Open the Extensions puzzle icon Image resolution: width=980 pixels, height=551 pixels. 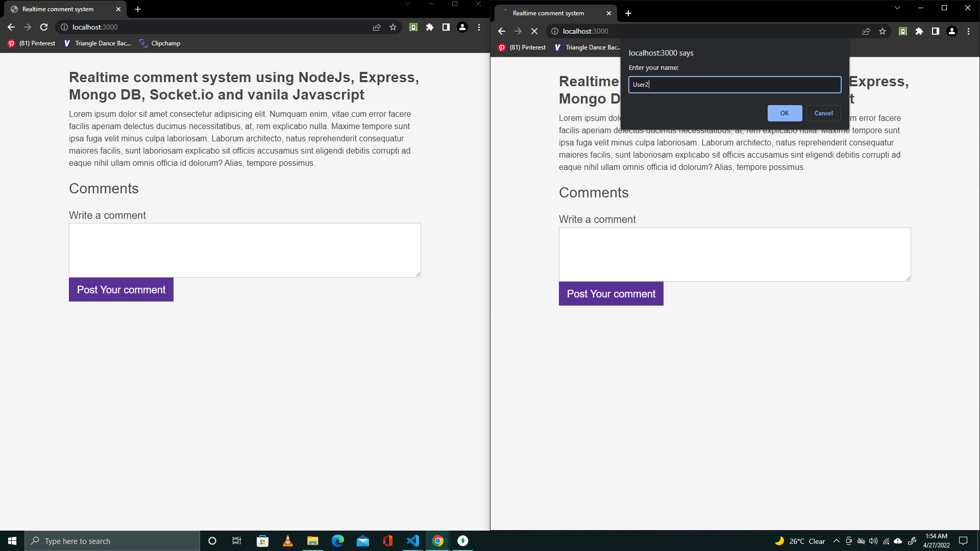click(429, 27)
